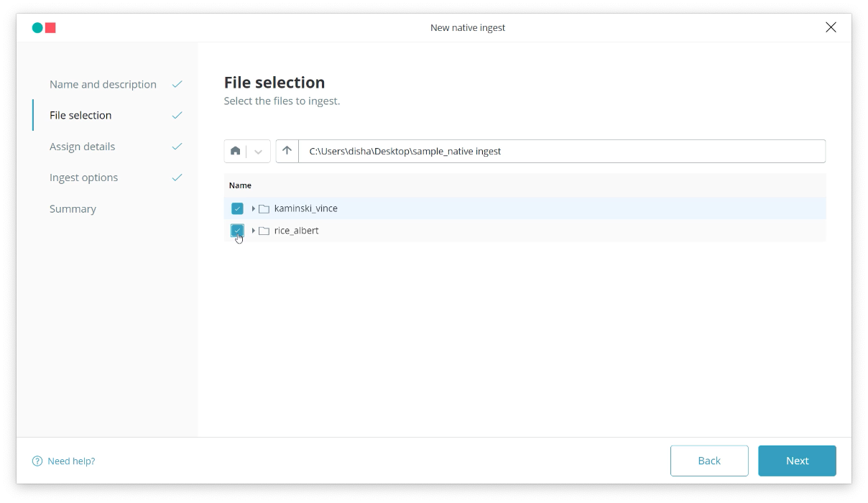Viewport: 868px width, 503px height.
Task: Select the kaminski_vince folder name
Action: (x=305, y=208)
